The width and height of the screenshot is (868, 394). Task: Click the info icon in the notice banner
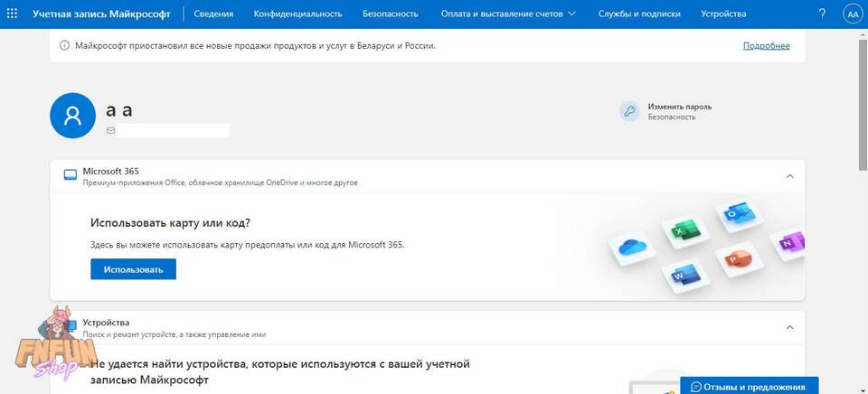[x=64, y=46]
